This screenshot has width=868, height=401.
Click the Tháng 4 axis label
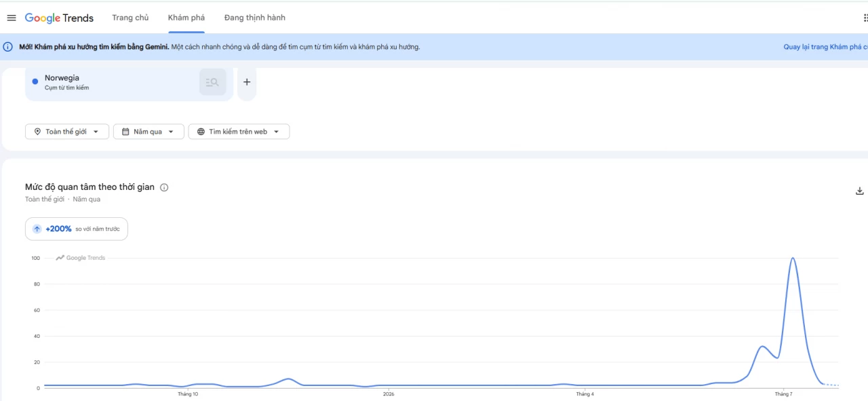[585, 394]
